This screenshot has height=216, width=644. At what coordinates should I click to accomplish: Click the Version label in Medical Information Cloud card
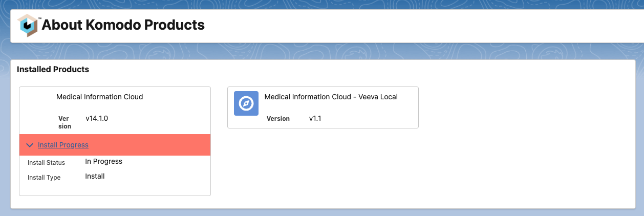click(64, 122)
